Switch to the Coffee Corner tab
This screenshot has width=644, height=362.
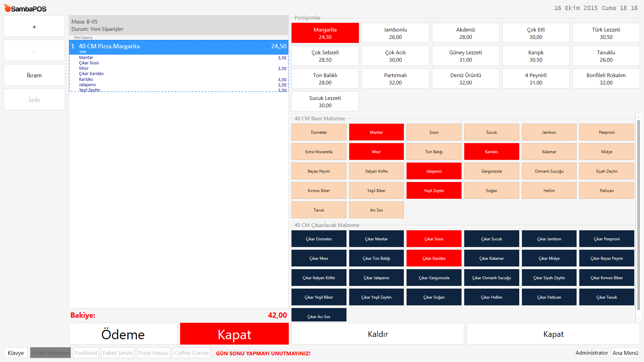192,353
